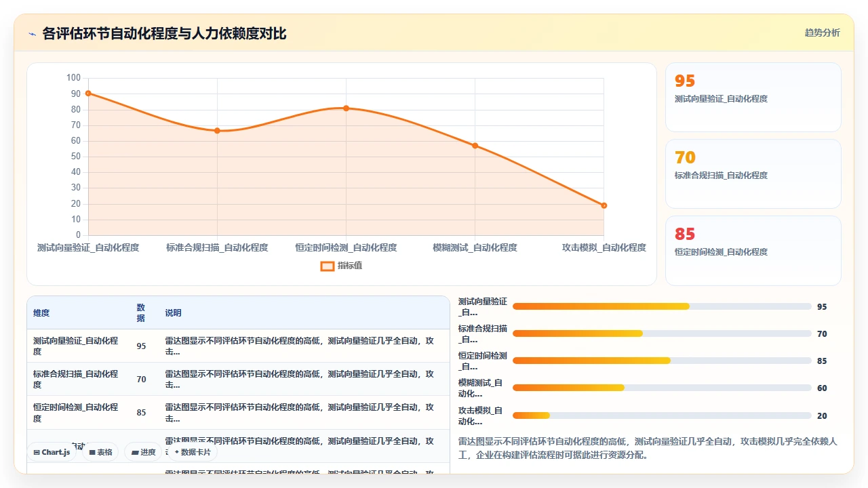Click the 85 value card for 恒定时间检测

(753, 250)
